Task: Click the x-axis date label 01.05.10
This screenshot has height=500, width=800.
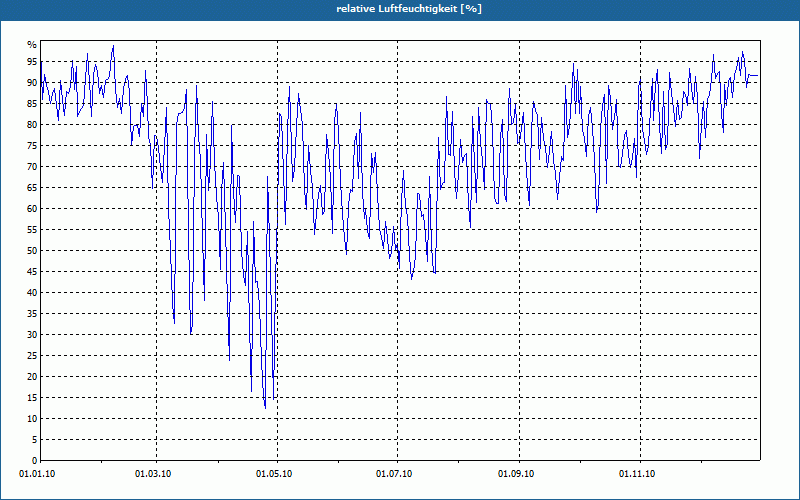Action: tap(274, 474)
